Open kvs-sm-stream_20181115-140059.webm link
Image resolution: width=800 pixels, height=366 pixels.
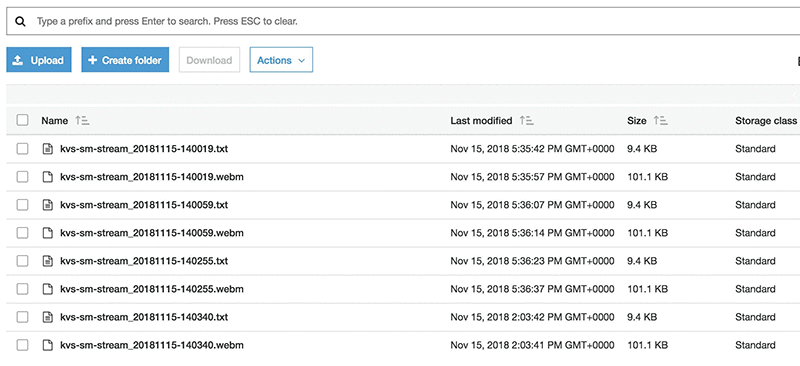(152, 233)
